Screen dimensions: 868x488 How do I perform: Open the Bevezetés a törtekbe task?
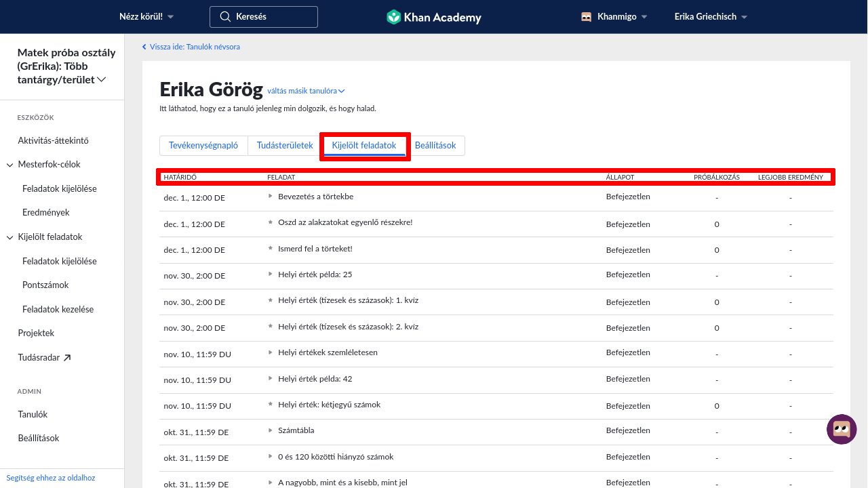(316, 197)
